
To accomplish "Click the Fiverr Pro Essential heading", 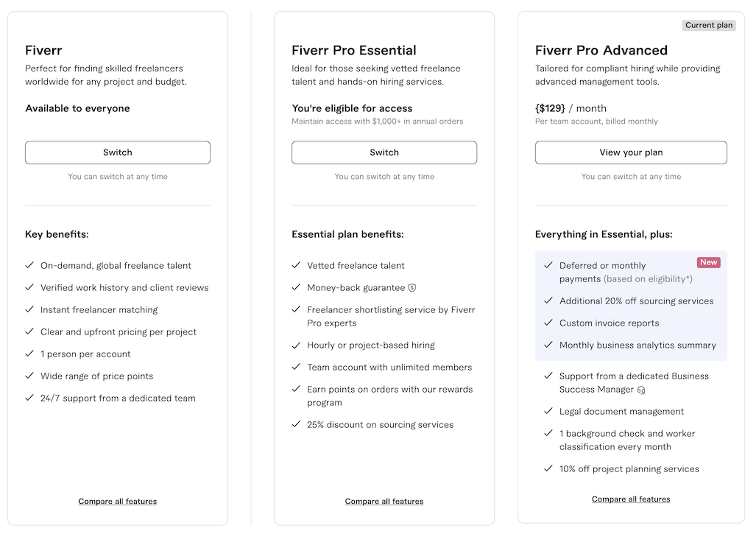I will 354,50.
